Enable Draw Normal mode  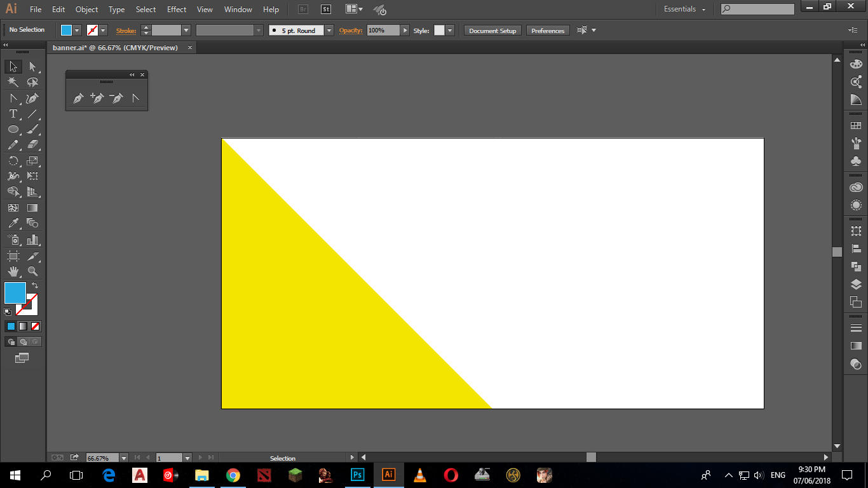coord(11,342)
